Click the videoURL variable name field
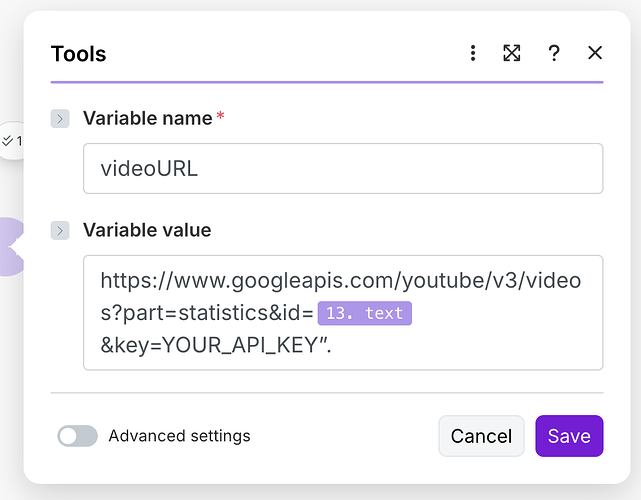This screenshot has width=641, height=500. (x=342, y=169)
